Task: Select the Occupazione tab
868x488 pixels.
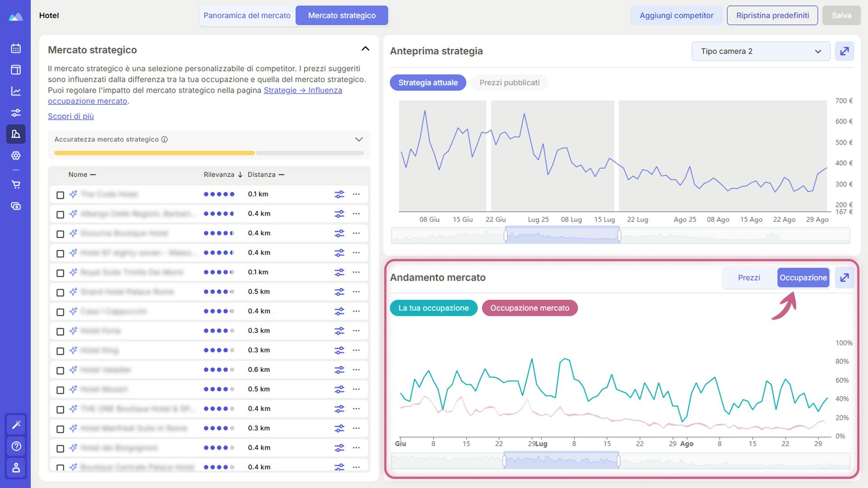Action: click(x=803, y=277)
